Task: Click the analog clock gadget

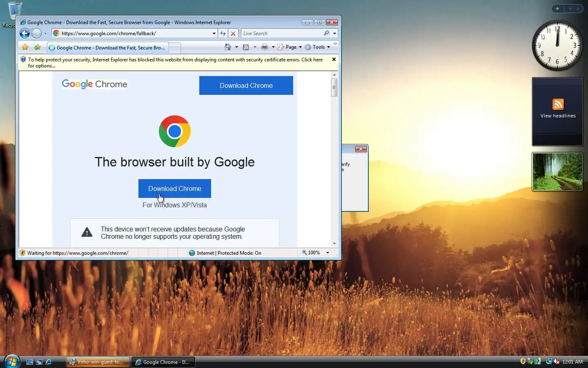Action: point(557,45)
